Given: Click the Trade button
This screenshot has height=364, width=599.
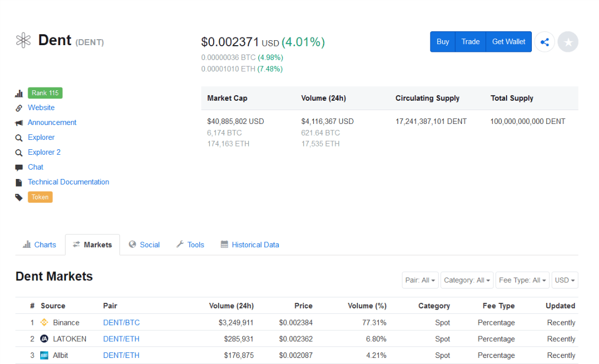Looking at the screenshot, I should click(470, 42).
